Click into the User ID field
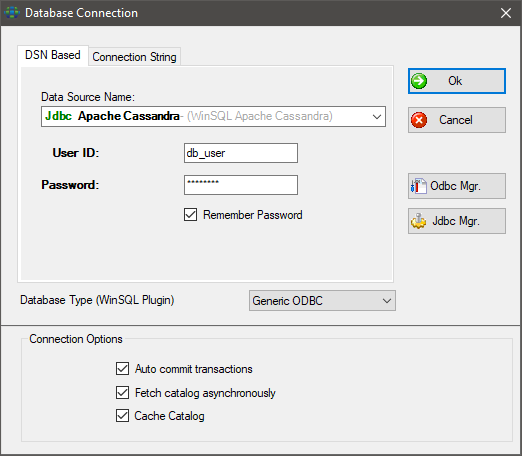 241,153
